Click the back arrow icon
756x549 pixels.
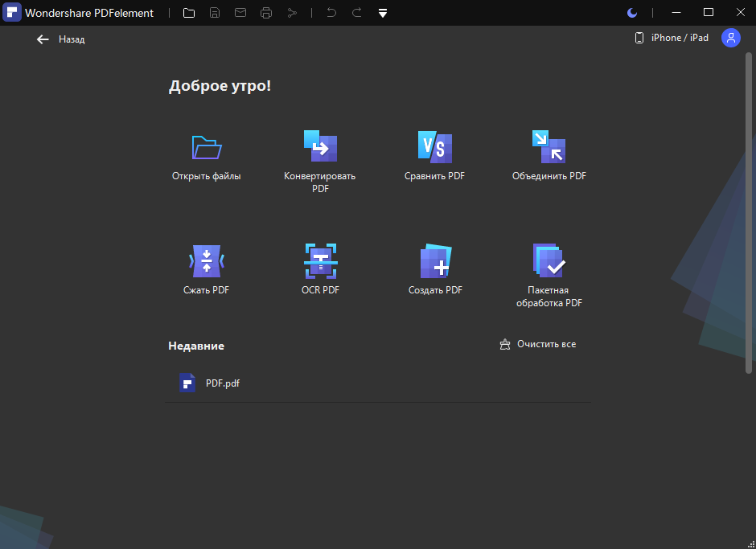pyautogui.click(x=43, y=39)
